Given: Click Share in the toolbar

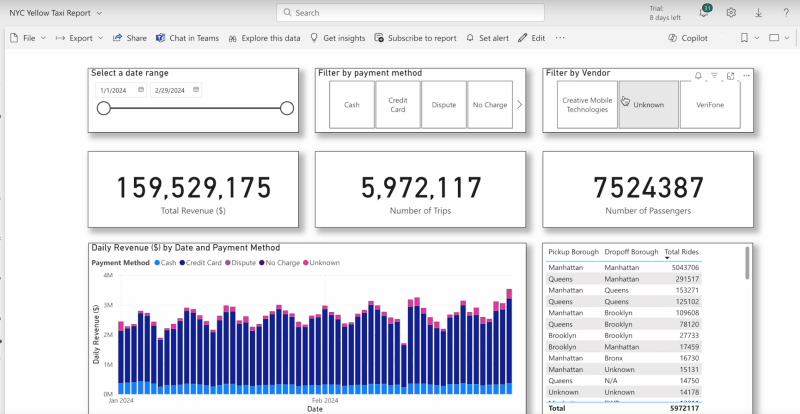Looking at the screenshot, I should click(130, 38).
